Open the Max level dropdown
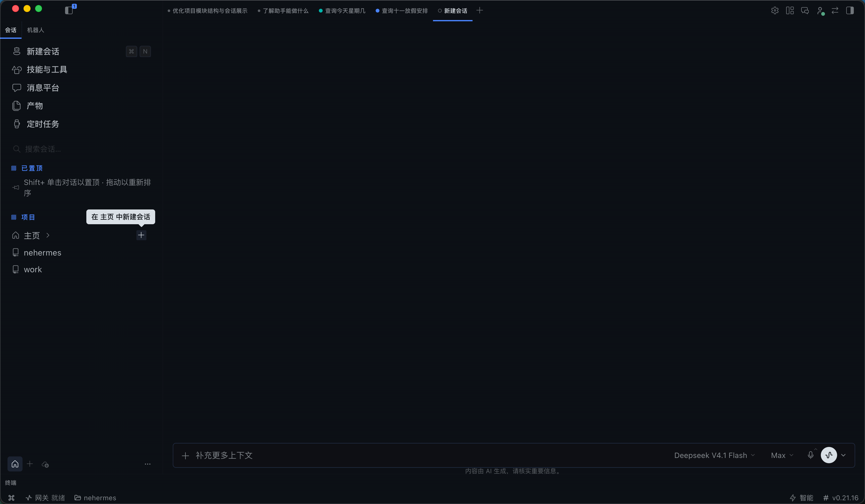 click(x=782, y=455)
